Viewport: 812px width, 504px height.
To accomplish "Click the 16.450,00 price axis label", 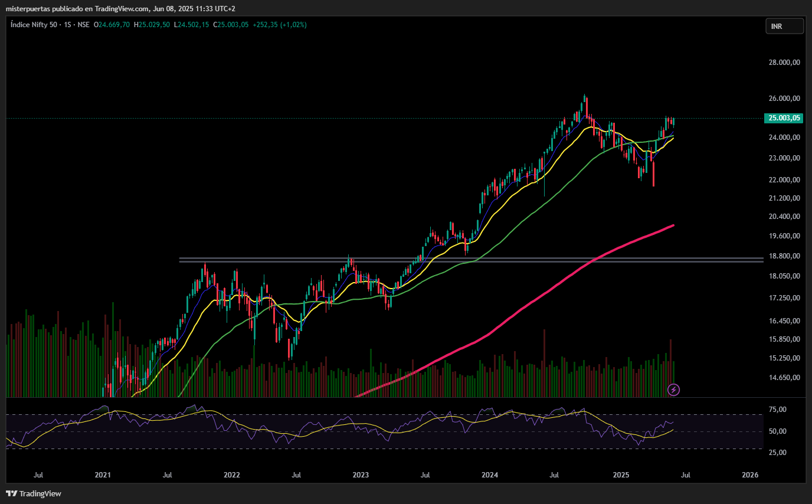I will point(785,321).
